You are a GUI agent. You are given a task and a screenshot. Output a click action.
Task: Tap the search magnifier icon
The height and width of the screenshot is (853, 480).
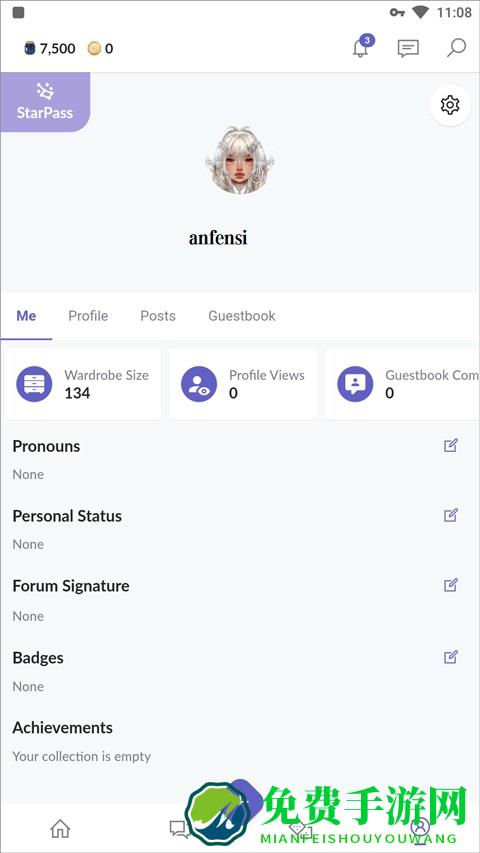point(456,48)
